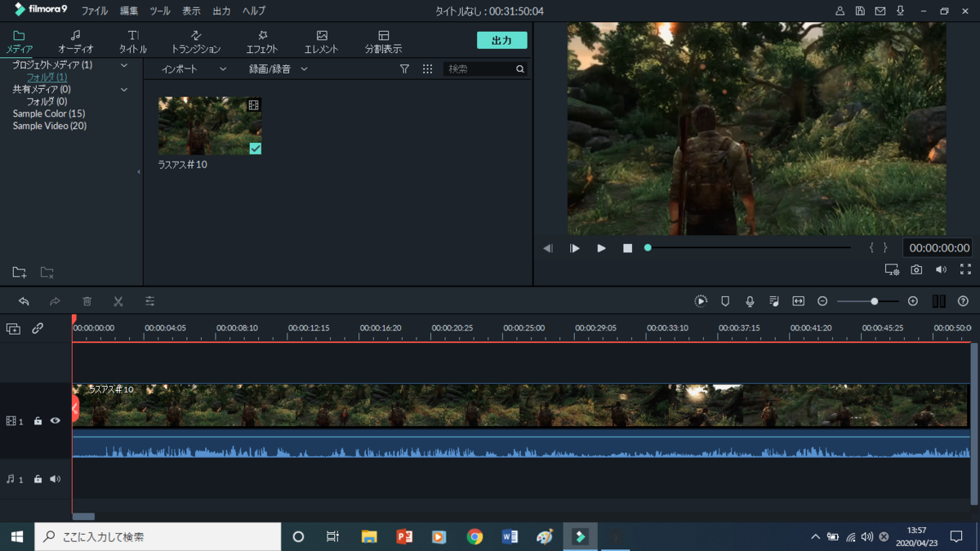Screen dimensions: 980x551
Task: Zoom in timeline with plus icon
Action: pos(913,301)
